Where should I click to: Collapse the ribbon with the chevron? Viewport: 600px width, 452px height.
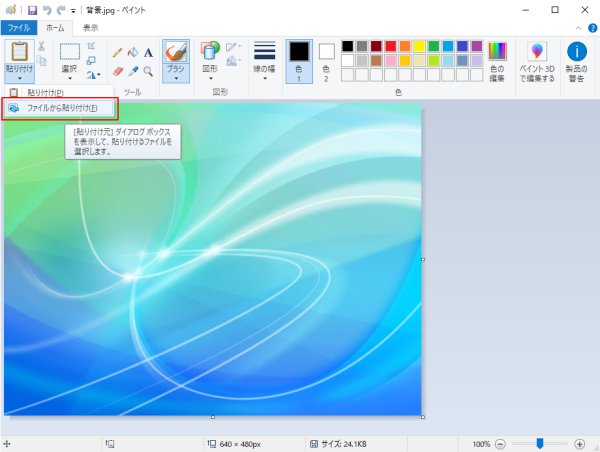pos(578,28)
